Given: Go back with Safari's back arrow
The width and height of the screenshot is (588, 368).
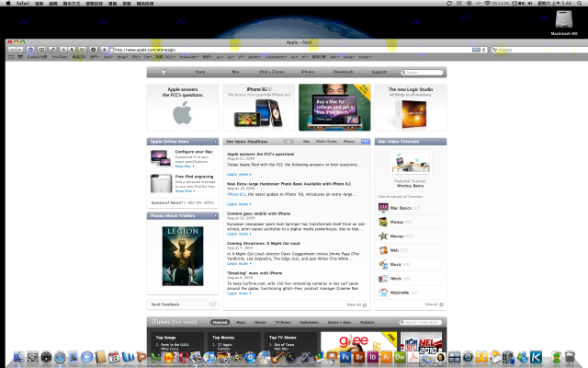Looking at the screenshot, I should coord(12,50).
